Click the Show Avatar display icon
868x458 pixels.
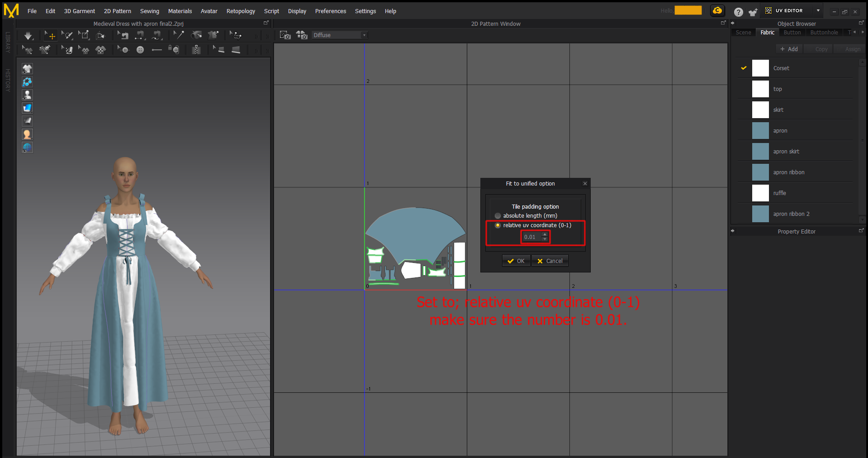click(x=27, y=95)
